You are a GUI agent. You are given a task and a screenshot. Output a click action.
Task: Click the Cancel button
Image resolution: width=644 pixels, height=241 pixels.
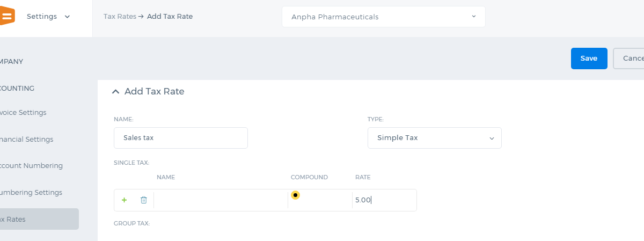(x=628, y=59)
